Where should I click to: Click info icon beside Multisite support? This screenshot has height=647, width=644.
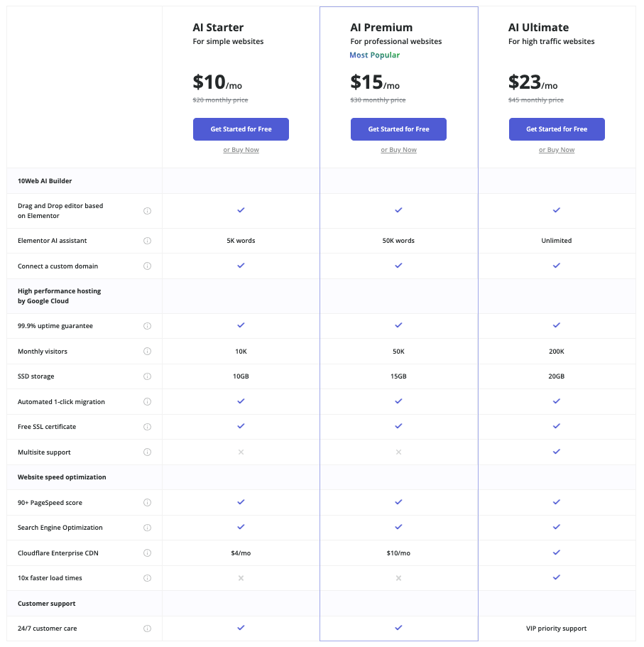[x=147, y=452]
